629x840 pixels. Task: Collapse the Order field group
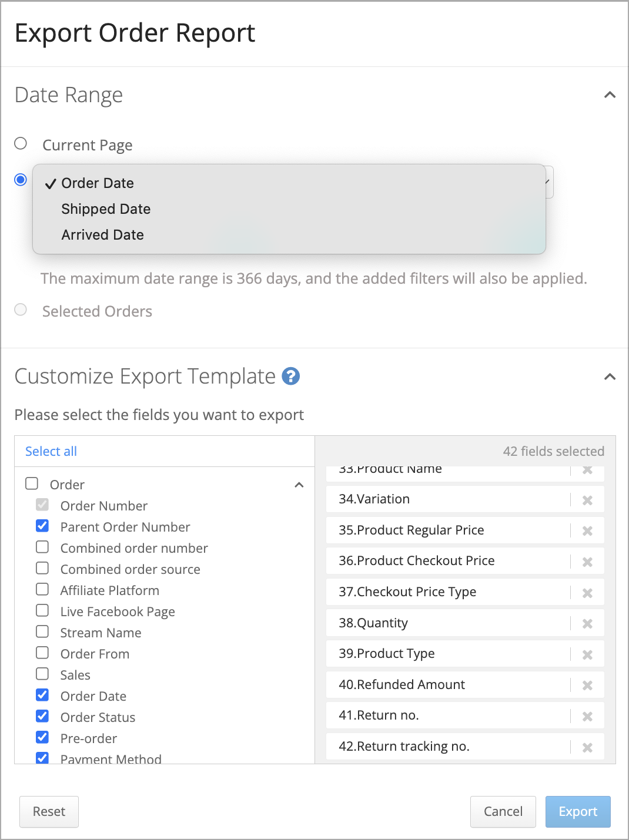click(299, 485)
